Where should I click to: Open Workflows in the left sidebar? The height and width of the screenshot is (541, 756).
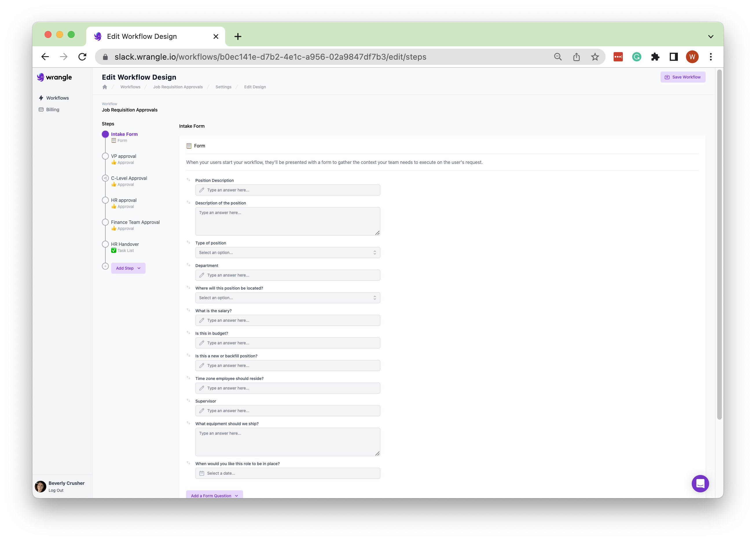coord(57,98)
